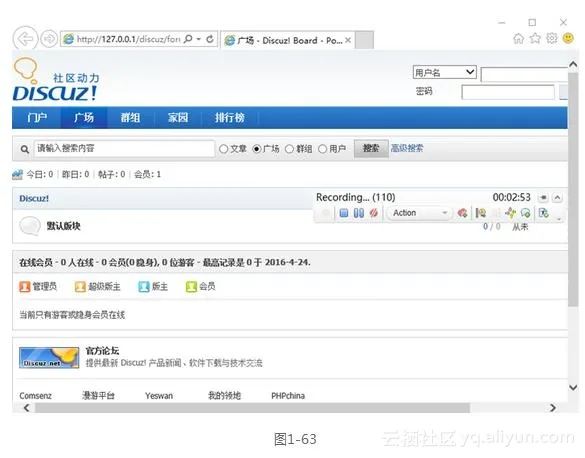Open the 门户 navigation tab
The height and width of the screenshot is (458, 585).
pos(37,118)
